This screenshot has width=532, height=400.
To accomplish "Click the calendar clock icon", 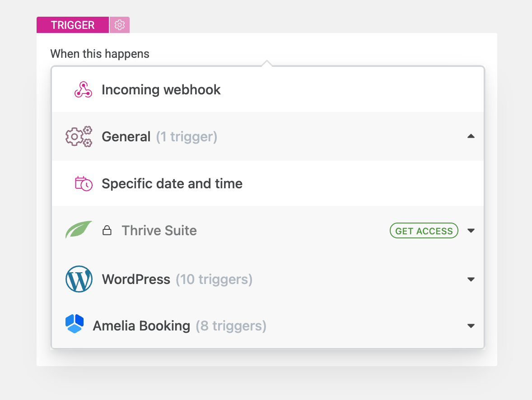I will (x=84, y=184).
